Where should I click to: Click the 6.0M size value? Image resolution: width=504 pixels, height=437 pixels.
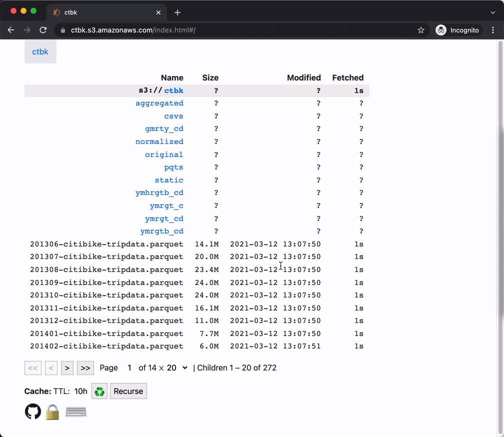[x=209, y=346]
